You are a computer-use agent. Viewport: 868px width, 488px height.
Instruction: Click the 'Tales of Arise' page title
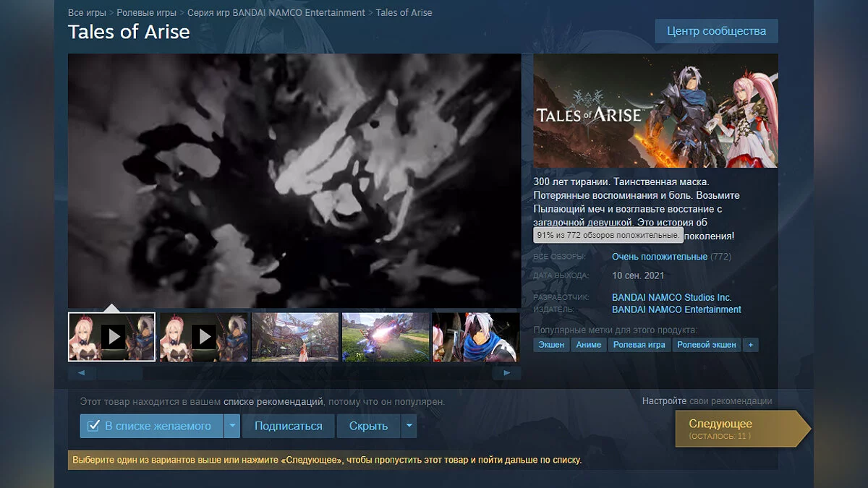[x=129, y=32]
